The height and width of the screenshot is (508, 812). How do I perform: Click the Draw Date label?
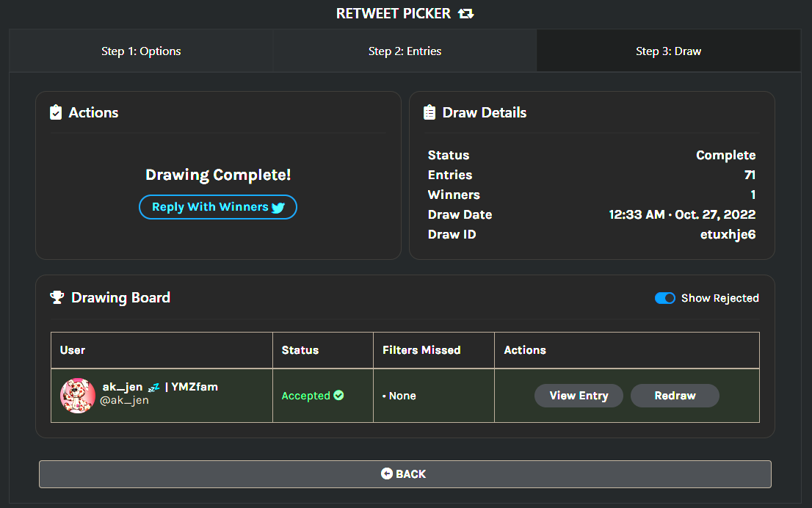point(460,214)
